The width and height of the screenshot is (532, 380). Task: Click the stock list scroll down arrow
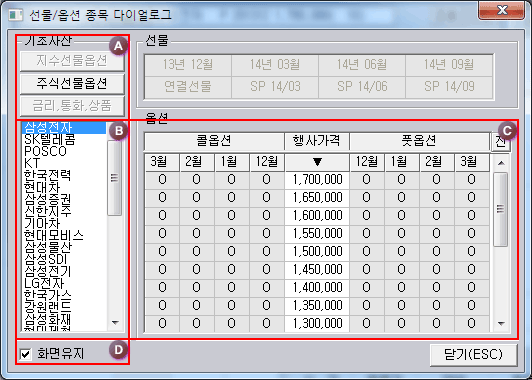[115, 323]
